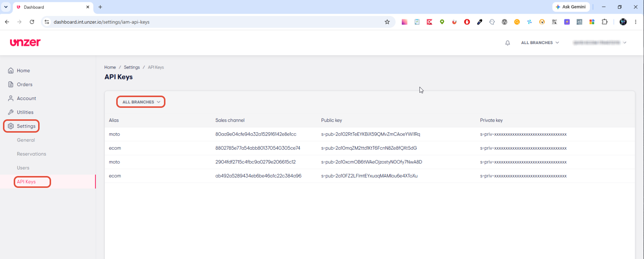Image resolution: width=644 pixels, height=259 pixels.
Task: Close the Dashboard browser tab
Action: [88, 7]
